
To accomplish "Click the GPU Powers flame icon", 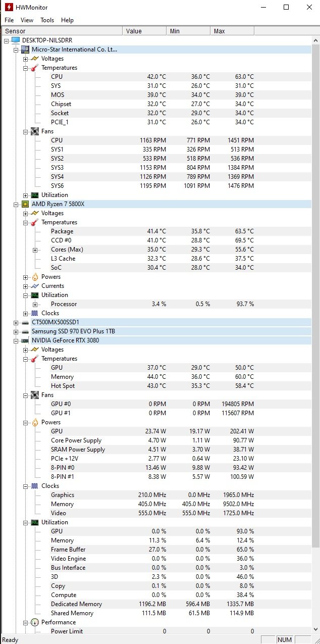I will pos(34,422).
